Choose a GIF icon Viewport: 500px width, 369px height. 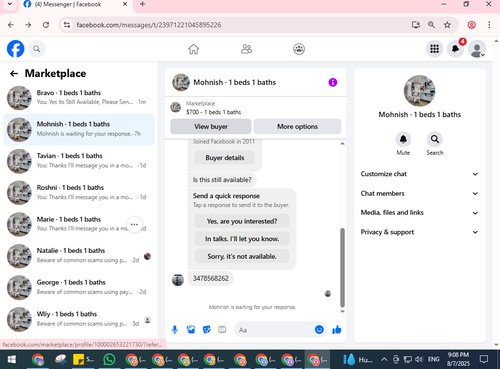222,330
